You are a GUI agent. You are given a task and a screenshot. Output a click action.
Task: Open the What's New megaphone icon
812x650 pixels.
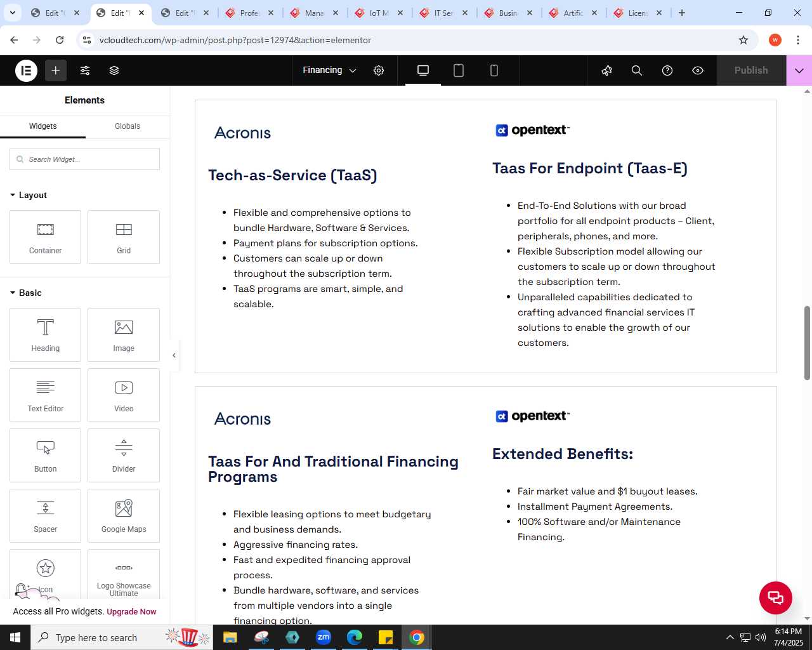click(x=606, y=70)
